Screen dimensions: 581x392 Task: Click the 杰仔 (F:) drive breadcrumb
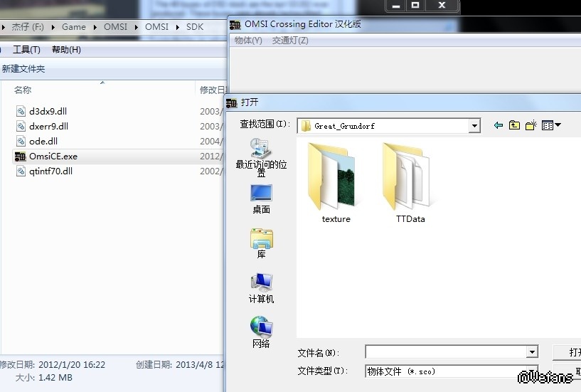[x=28, y=27]
